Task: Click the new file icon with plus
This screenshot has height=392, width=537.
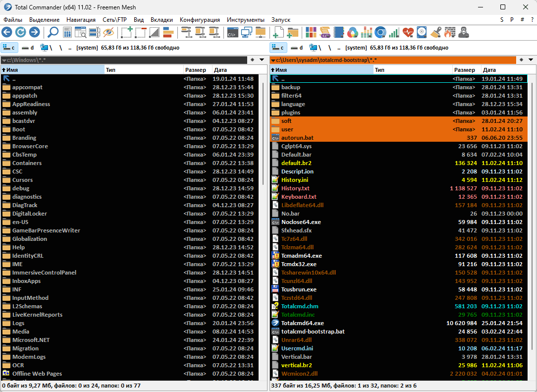Action: pos(278,33)
